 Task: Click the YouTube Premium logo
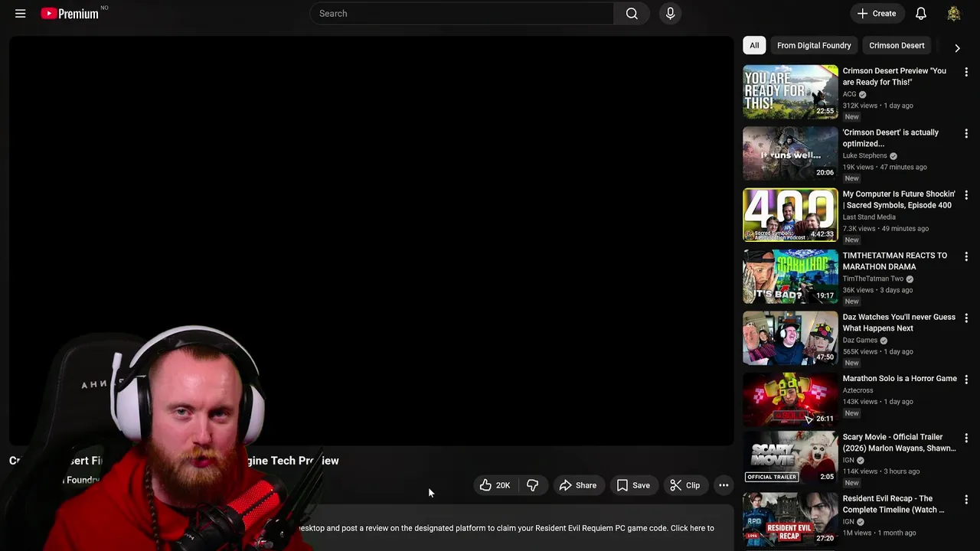click(x=70, y=14)
